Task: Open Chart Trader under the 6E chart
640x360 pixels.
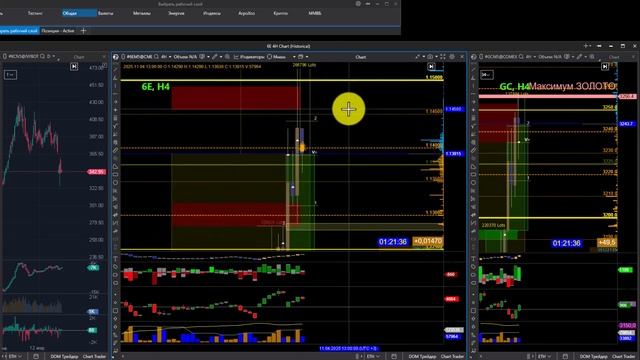Action: click(x=452, y=356)
